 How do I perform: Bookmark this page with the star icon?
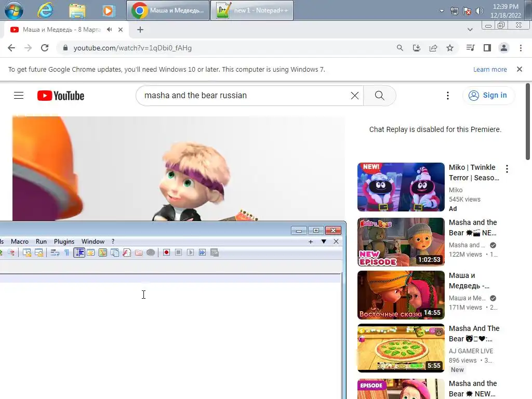coord(450,48)
